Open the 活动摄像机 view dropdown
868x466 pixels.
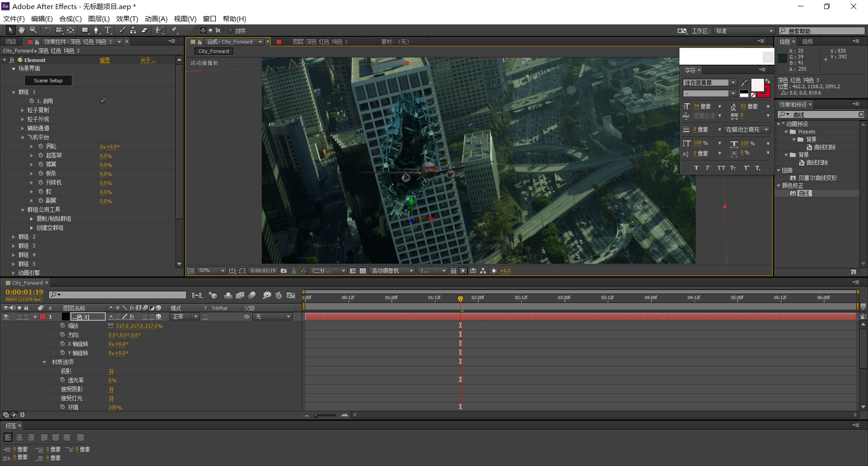point(392,271)
